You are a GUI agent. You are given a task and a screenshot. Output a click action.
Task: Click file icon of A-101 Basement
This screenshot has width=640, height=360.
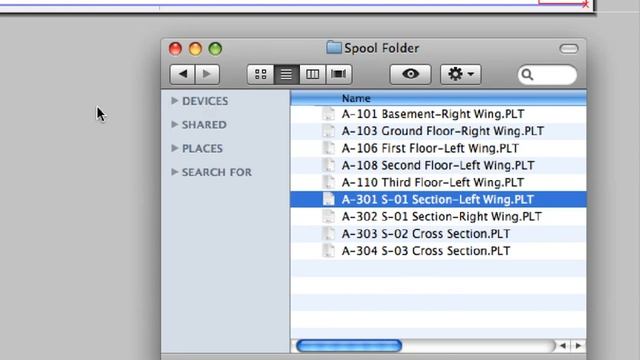[328, 114]
